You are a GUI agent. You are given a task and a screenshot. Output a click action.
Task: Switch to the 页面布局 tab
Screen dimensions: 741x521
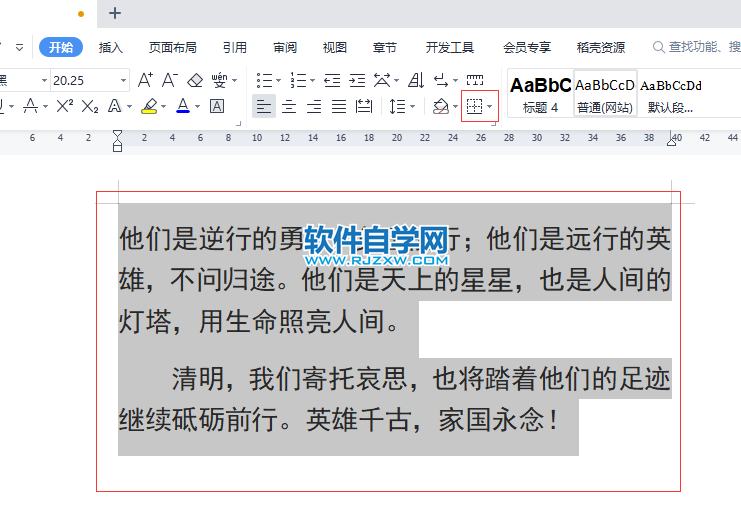click(172, 47)
